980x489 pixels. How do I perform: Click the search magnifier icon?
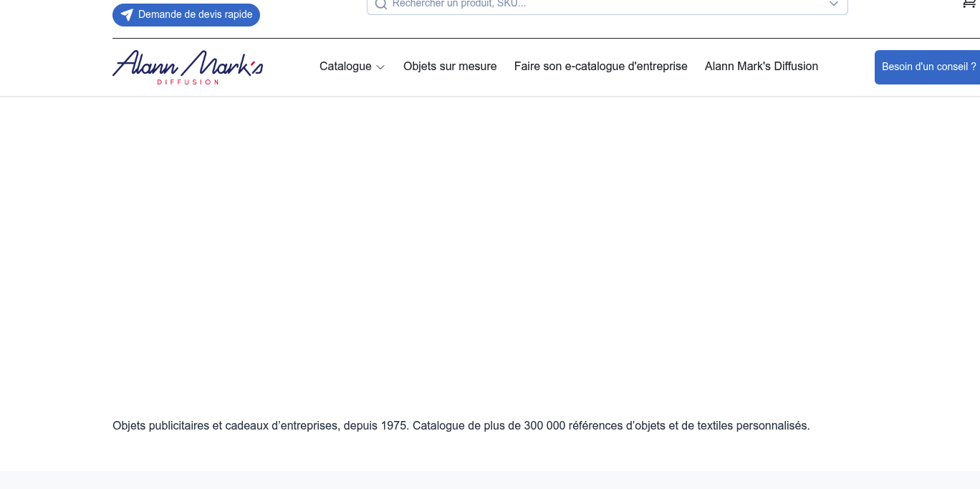[380, 4]
